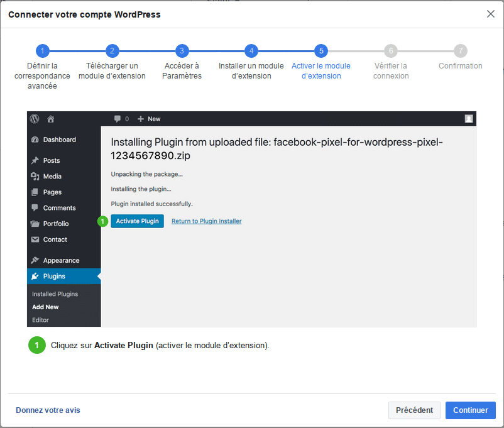Click the Donnez votre avis link
The image size is (504, 428).
48,410
